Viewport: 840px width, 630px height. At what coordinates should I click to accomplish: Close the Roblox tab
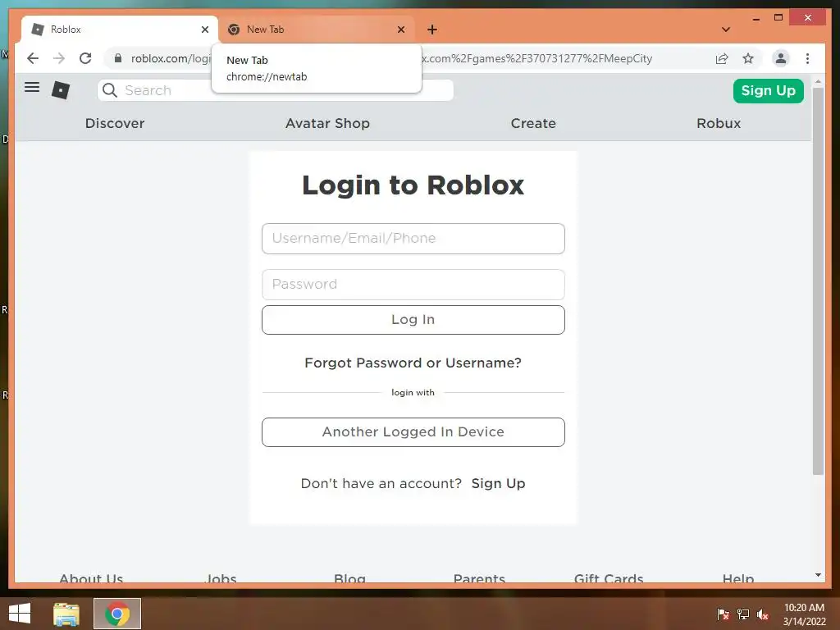pyautogui.click(x=204, y=30)
